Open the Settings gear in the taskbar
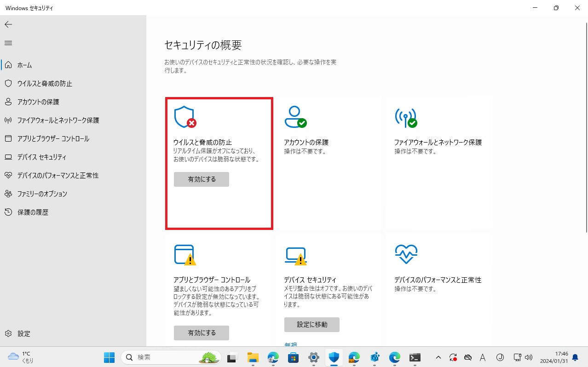This screenshot has height=367, width=588. click(314, 357)
